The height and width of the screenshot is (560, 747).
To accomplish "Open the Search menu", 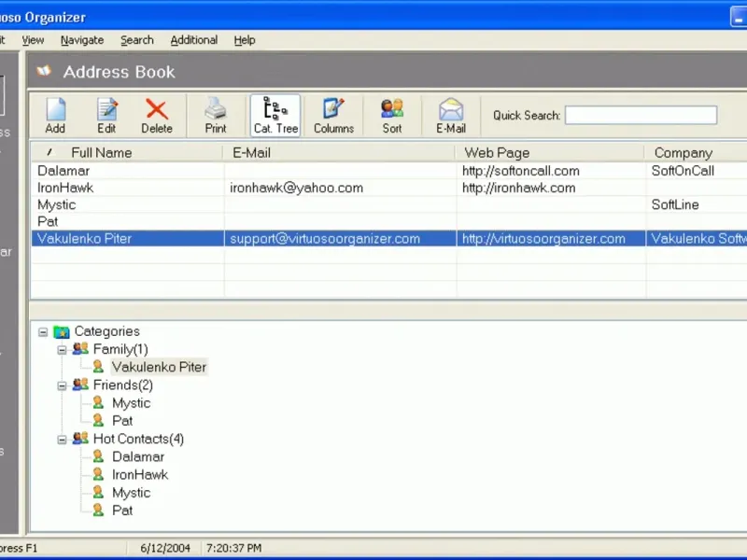I will [137, 40].
